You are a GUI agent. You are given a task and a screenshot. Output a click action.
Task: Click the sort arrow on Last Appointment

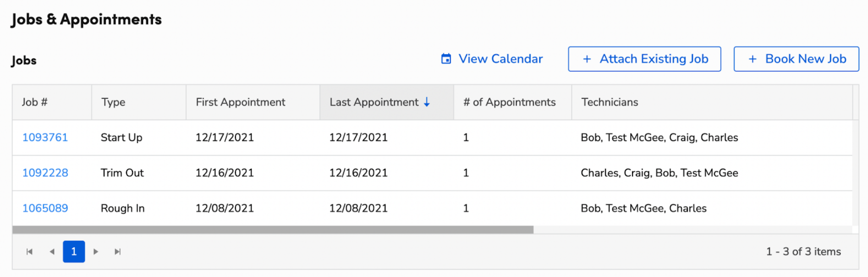(x=427, y=102)
